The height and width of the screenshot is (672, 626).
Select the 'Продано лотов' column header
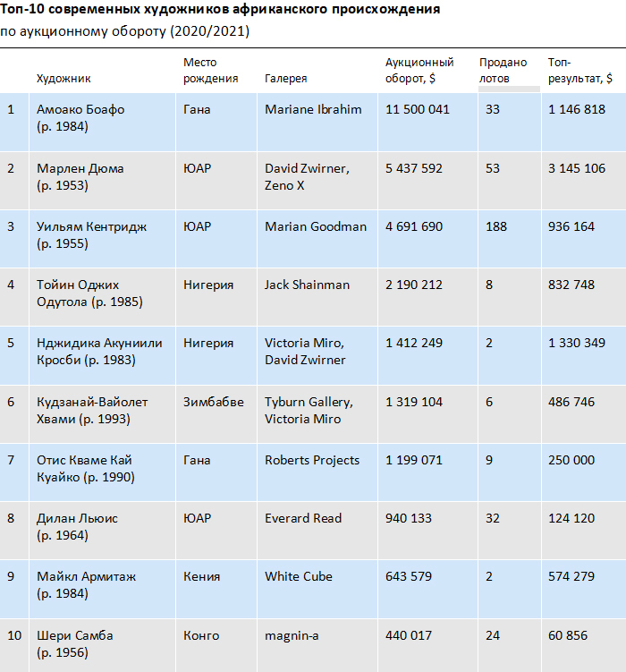coord(503,71)
